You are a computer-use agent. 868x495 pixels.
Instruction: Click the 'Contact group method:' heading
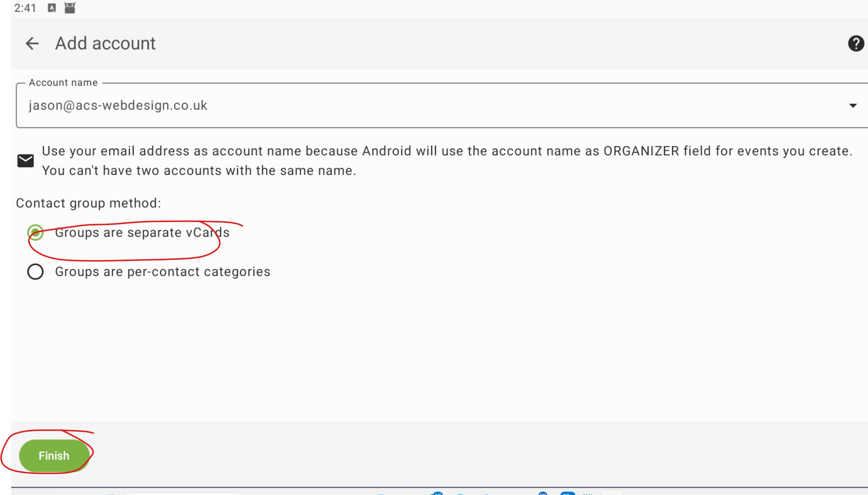[x=88, y=203]
